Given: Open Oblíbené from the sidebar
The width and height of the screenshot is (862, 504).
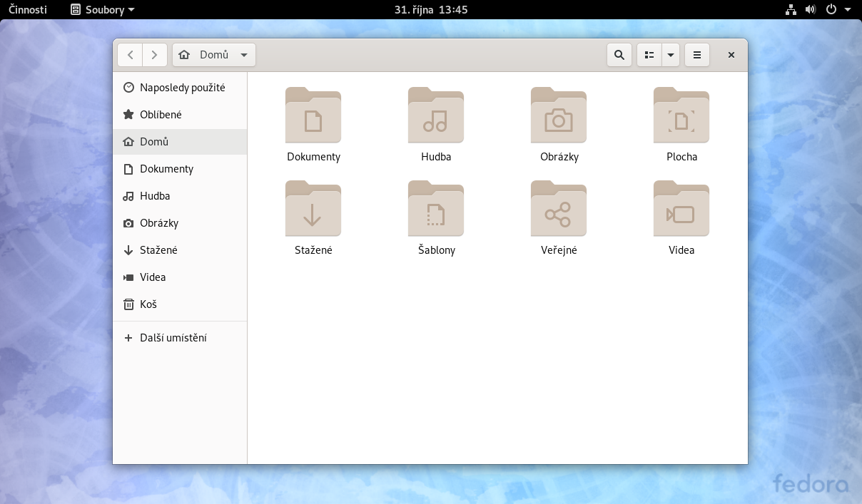Looking at the screenshot, I should pos(162,114).
